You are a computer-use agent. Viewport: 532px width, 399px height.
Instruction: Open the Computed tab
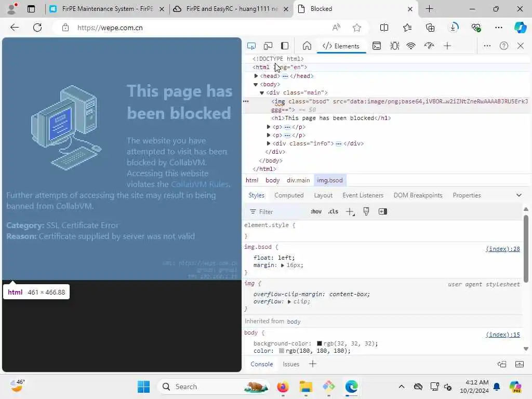coord(289,195)
